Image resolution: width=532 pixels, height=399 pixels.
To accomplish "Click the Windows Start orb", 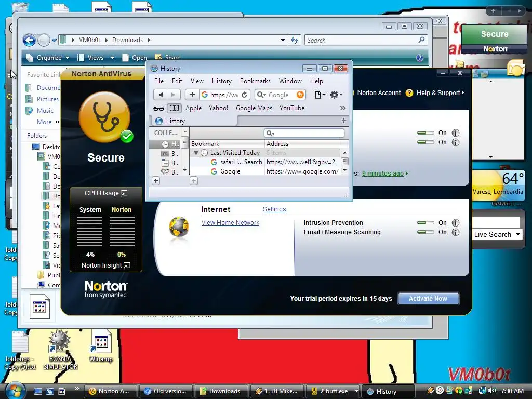I will [x=15, y=391].
